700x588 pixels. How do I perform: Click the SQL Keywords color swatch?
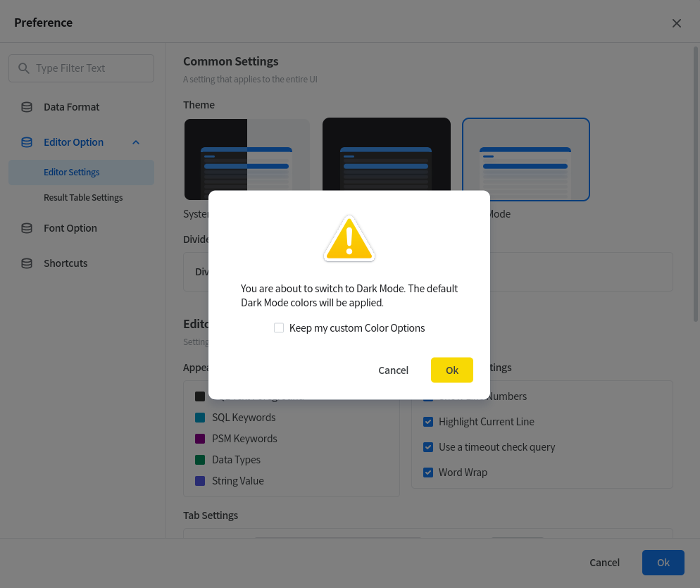click(200, 418)
